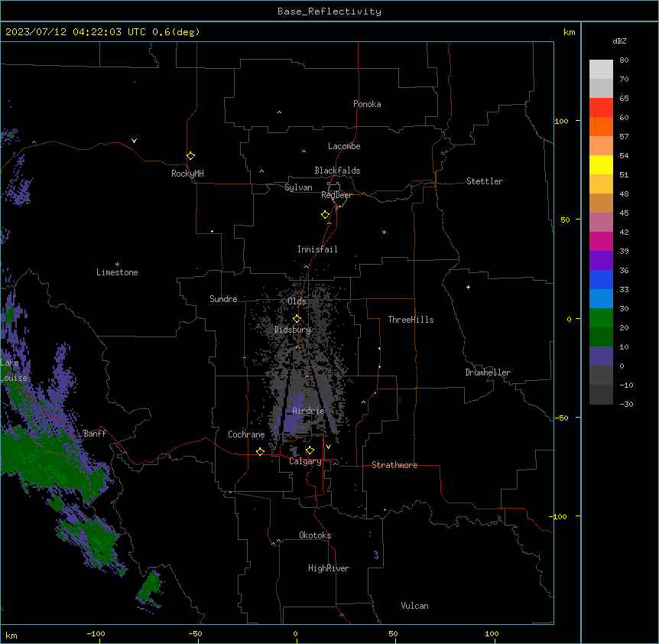Click the Didsbury town label
Viewport: 659px width, 644px height.
tap(293, 330)
